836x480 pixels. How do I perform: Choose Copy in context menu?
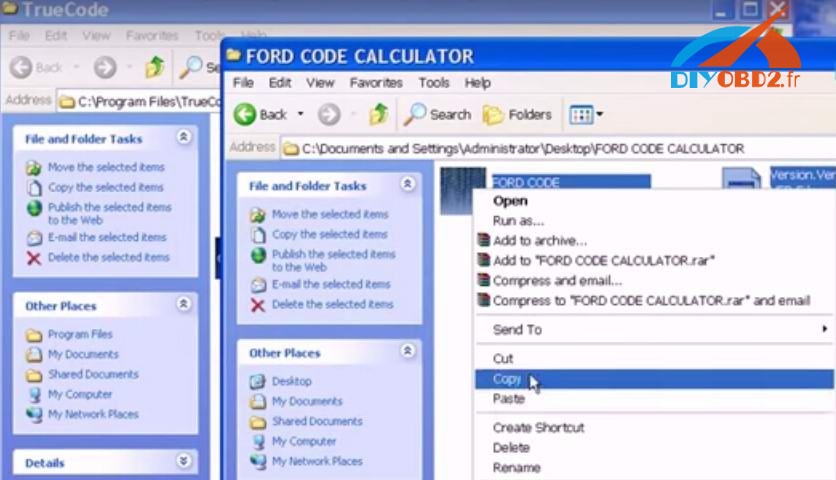[655, 379]
